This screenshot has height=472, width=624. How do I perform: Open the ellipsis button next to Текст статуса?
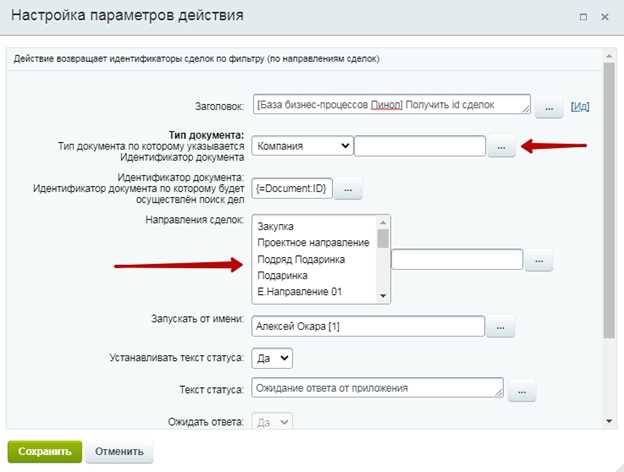point(522,392)
